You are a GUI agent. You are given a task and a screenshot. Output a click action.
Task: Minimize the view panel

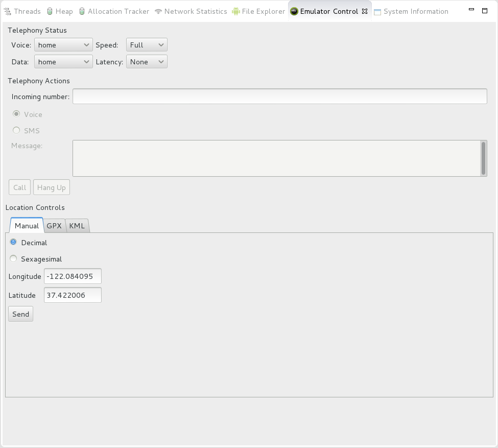[471, 10]
